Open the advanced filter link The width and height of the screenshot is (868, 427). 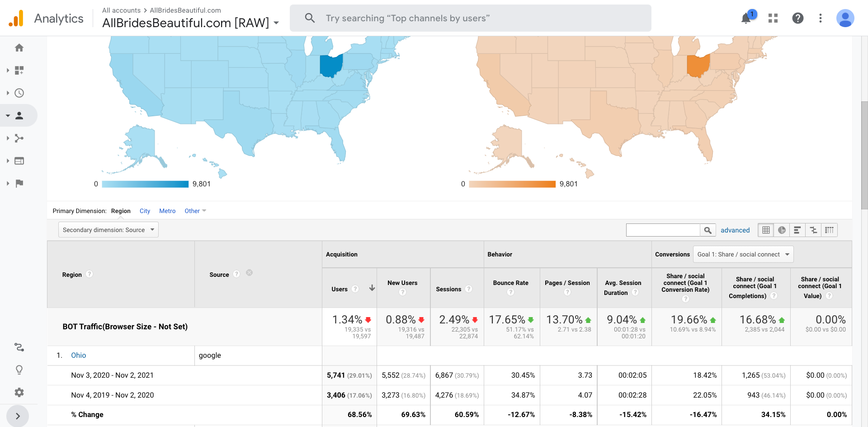coord(735,230)
